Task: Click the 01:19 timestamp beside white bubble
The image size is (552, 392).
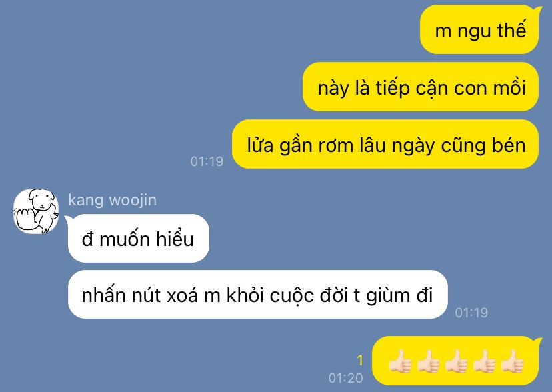Action: point(471,313)
